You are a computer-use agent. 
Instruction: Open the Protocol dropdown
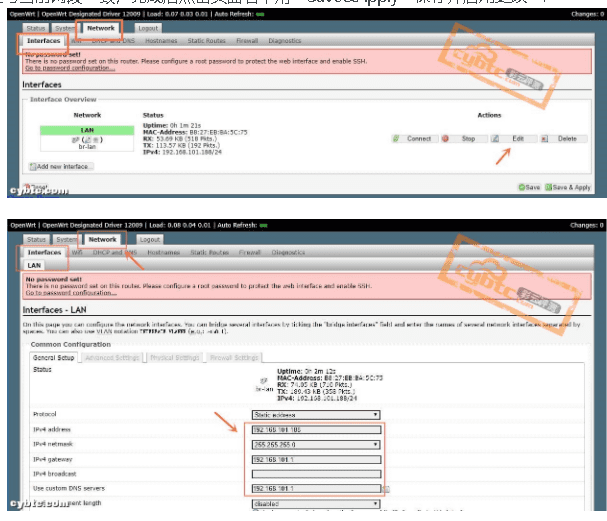[316, 415]
